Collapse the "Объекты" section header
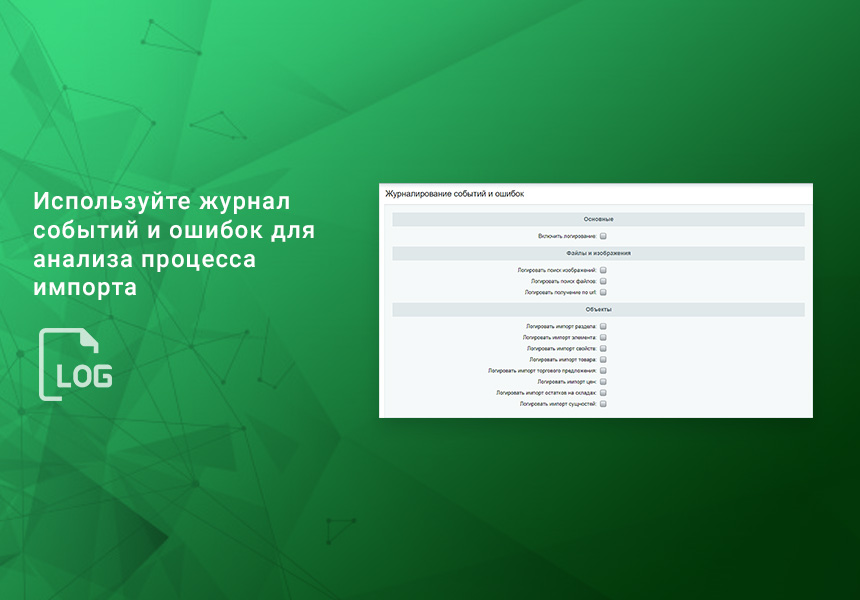Image resolution: width=860 pixels, height=600 pixels. point(597,309)
